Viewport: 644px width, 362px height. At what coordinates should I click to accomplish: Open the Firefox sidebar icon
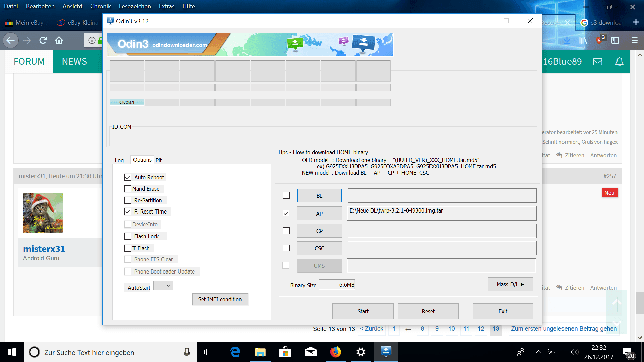pos(615,41)
